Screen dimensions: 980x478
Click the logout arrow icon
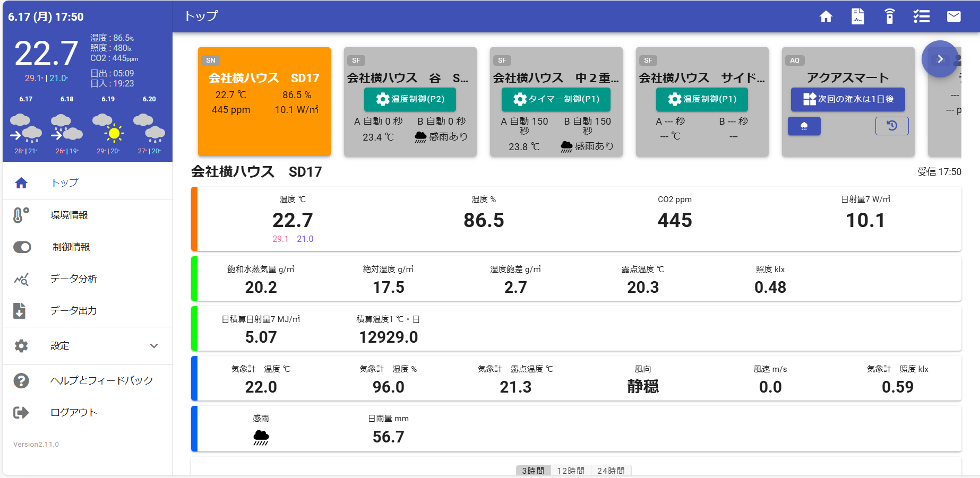21,412
